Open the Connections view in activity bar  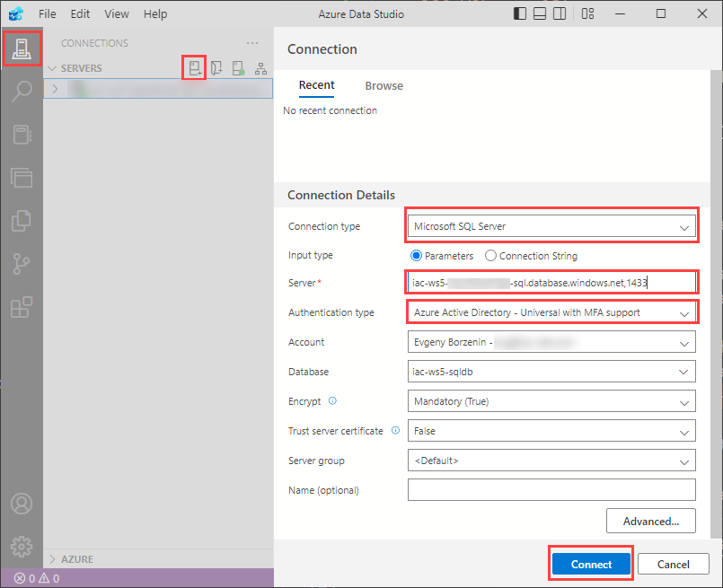point(22,48)
